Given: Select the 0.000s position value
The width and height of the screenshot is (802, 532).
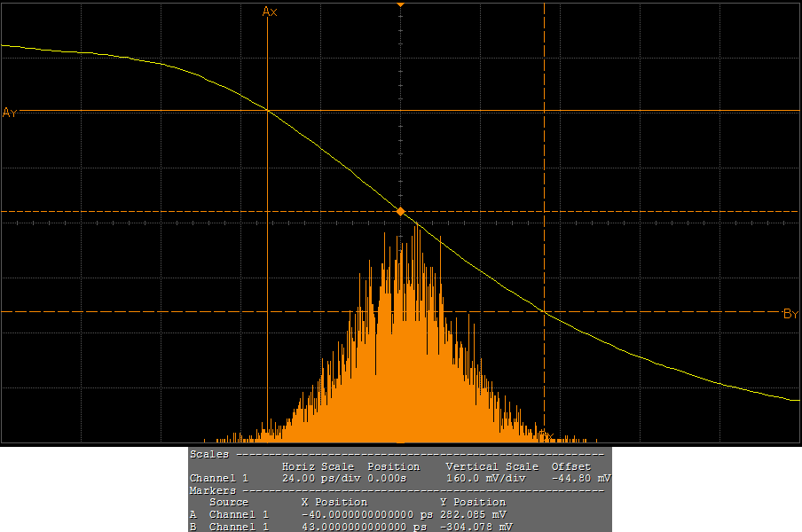Looking at the screenshot, I should click(x=387, y=478).
